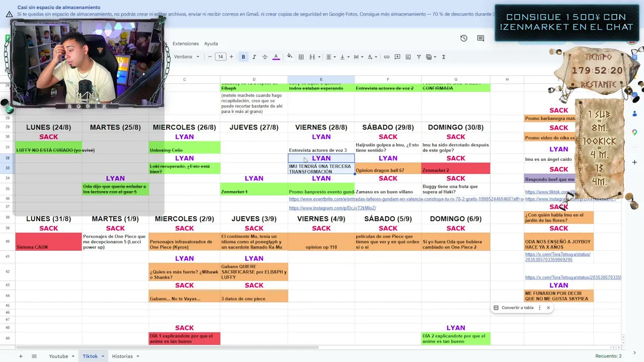The image size is (644, 362).
Task: Open the borders tool
Action: [301, 57]
